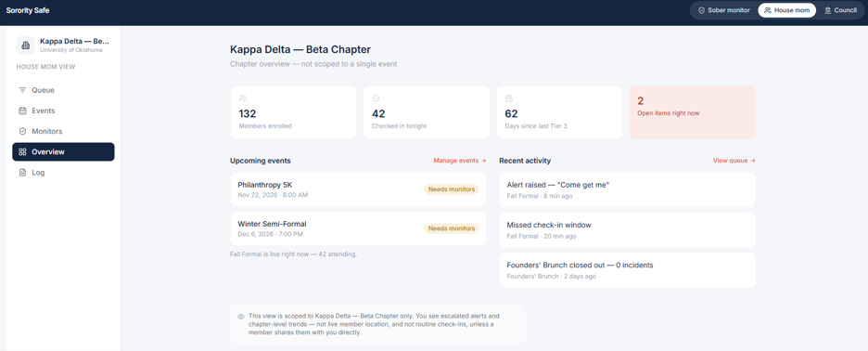This screenshot has width=868, height=351.
Task: Click the building icon beside Council
Action: click(828, 10)
